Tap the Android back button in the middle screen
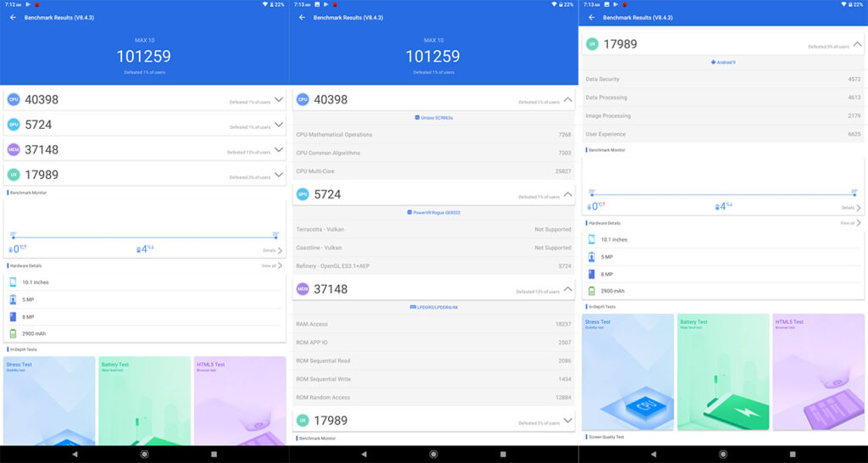Image resolution: width=868 pixels, height=463 pixels. coord(364,455)
